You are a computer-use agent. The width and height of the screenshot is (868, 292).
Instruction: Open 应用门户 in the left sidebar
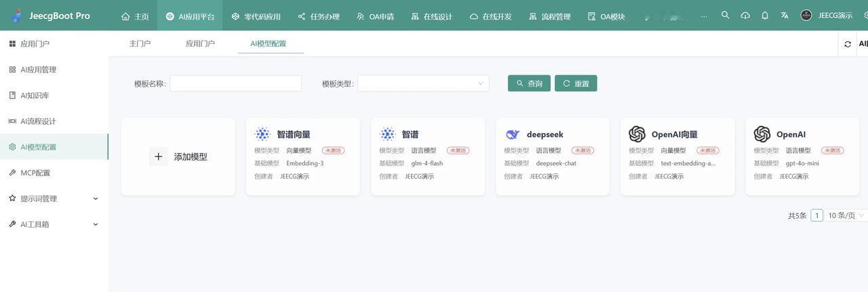[54, 43]
